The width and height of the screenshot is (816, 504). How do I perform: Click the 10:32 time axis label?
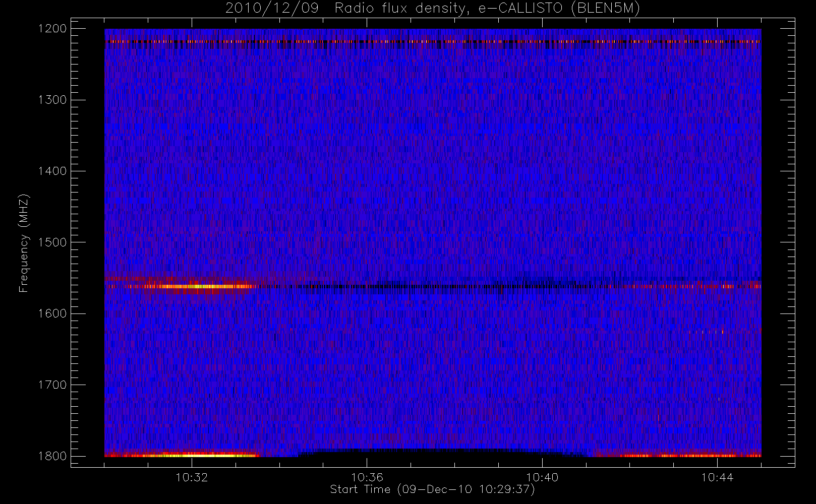[192, 477]
